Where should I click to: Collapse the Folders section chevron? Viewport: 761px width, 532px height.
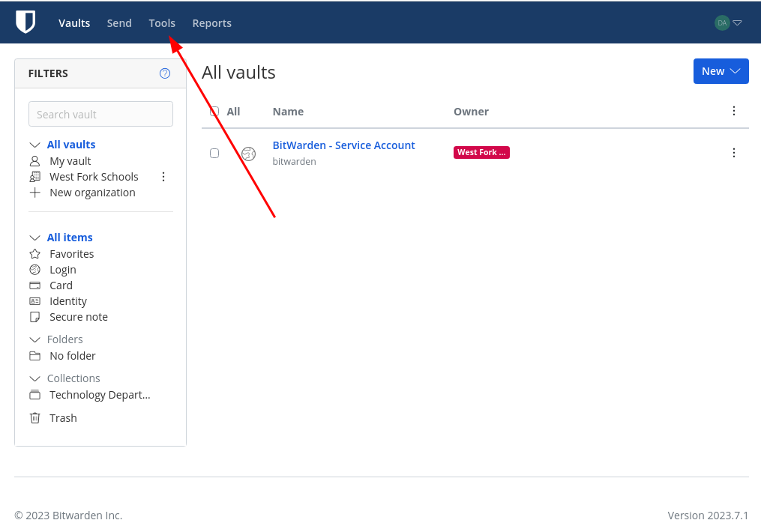(x=34, y=339)
